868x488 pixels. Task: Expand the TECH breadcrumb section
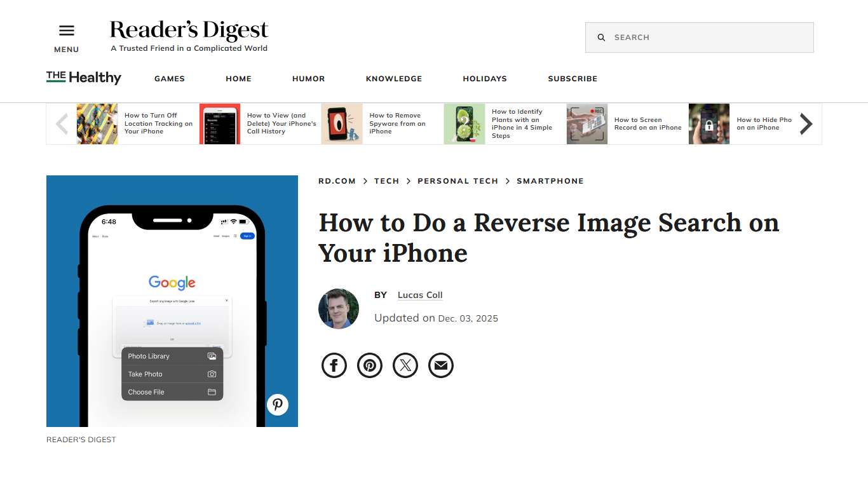[387, 180]
